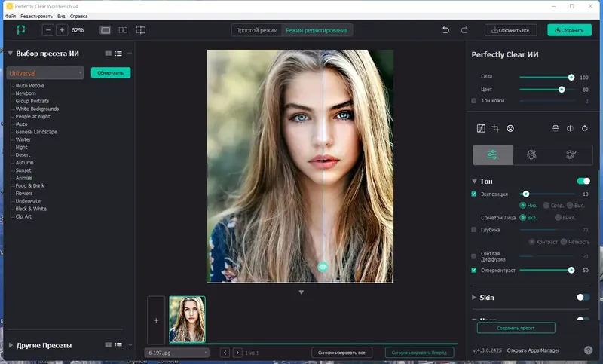Switch to Простой режим tab
603x364 pixels.
click(x=257, y=30)
